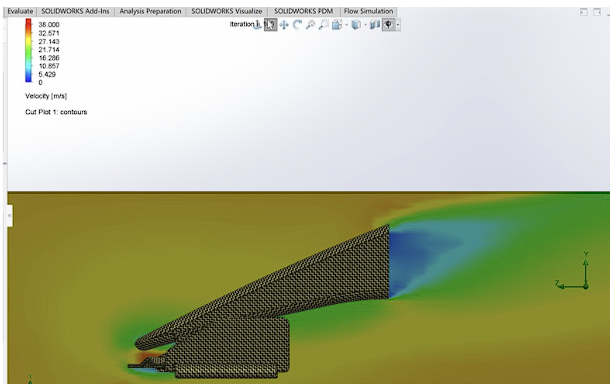Click the XYZ coordinate triad on the right
Screen dimensions: 610x384
coord(572,272)
